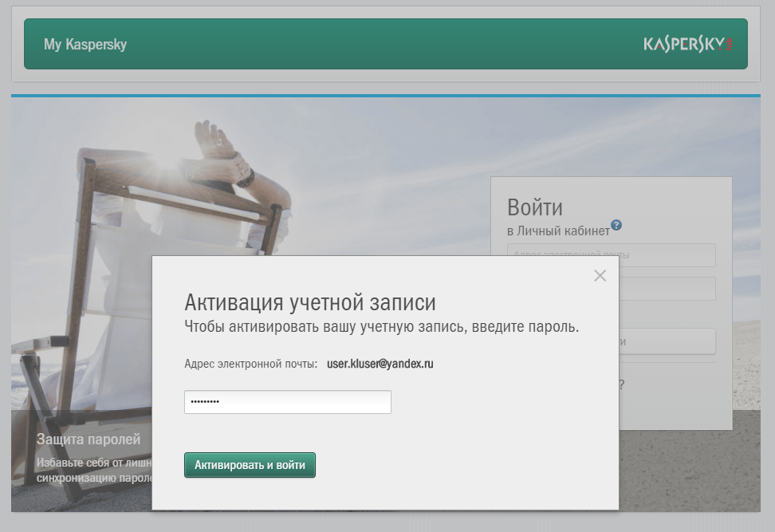Close the account activation dialog
The image size is (775, 532).
600,275
